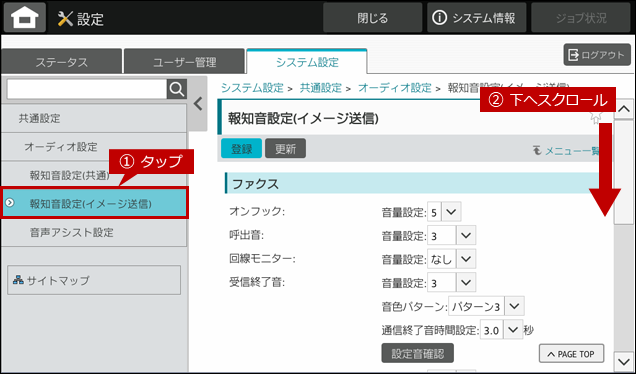The width and height of the screenshot is (636, 374).
Task: Switch to the ユーザー管理 tab
Action: [185, 62]
